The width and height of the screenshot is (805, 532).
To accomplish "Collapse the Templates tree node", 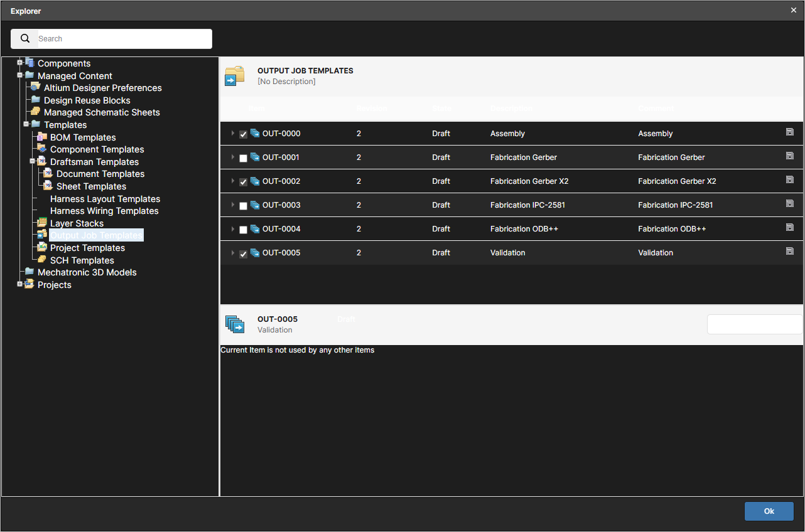I will (x=26, y=124).
